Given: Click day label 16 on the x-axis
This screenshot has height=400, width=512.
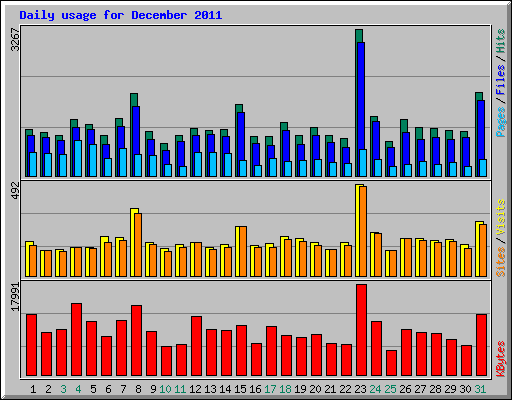Looking at the screenshot, I should click(x=255, y=389).
